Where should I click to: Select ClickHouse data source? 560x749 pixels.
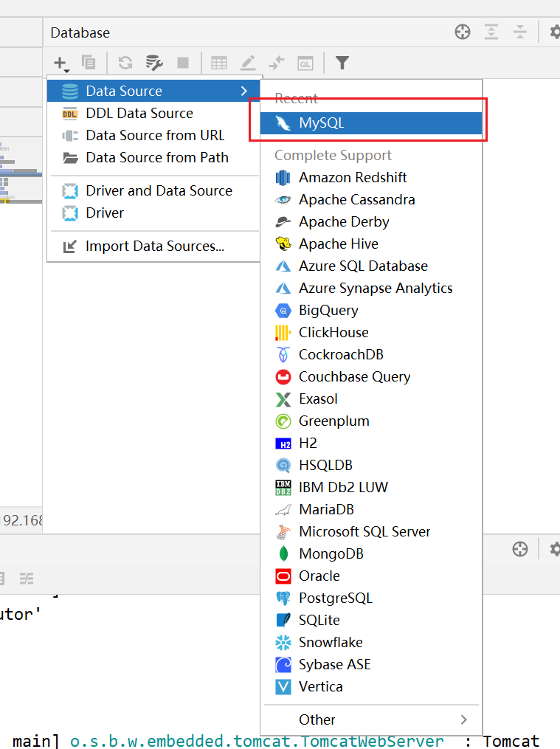tap(371, 333)
